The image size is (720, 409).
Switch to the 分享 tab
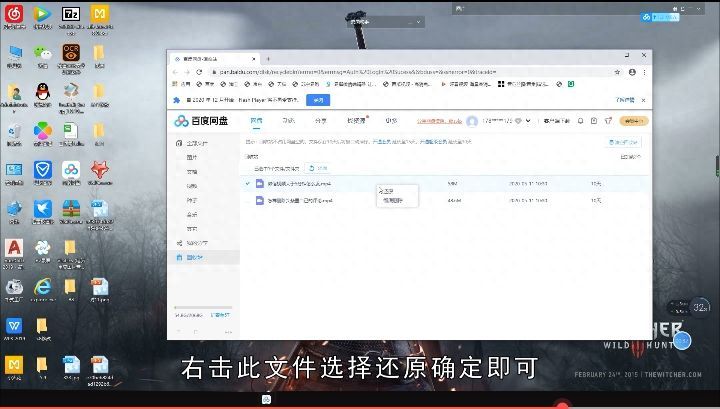tap(321, 121)
